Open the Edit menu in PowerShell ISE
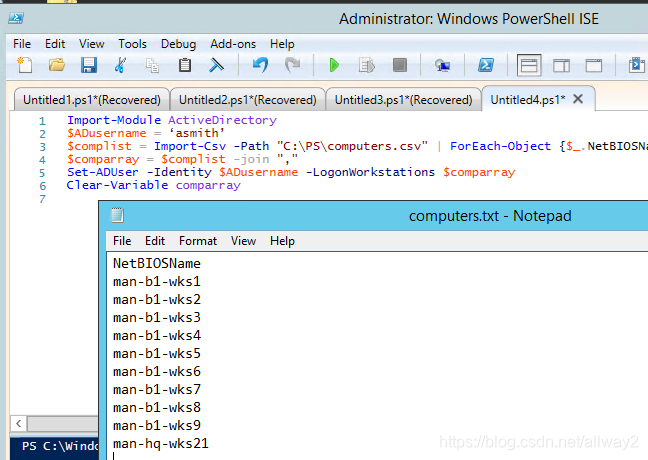Image resolution: width=648 pixels, height=460 pixels. coord(55,44)
